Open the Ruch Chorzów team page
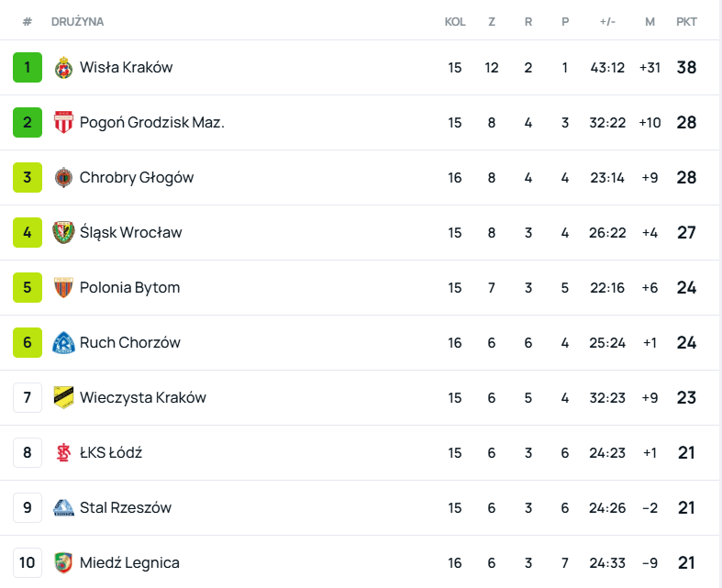This screenshot has height=588, width=722. (x=129, y=343)
